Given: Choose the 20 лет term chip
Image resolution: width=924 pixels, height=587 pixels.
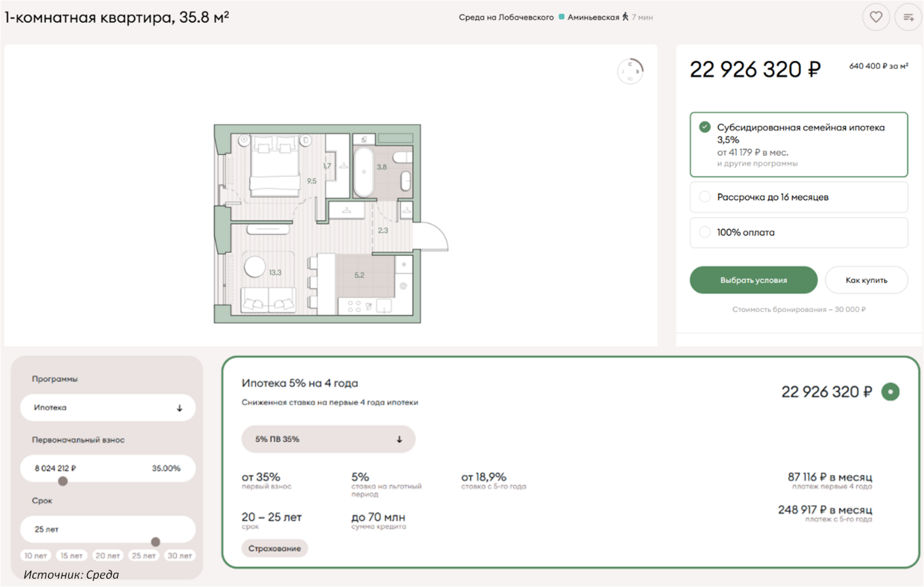Looking at the screenshot, I should point(108,556).
